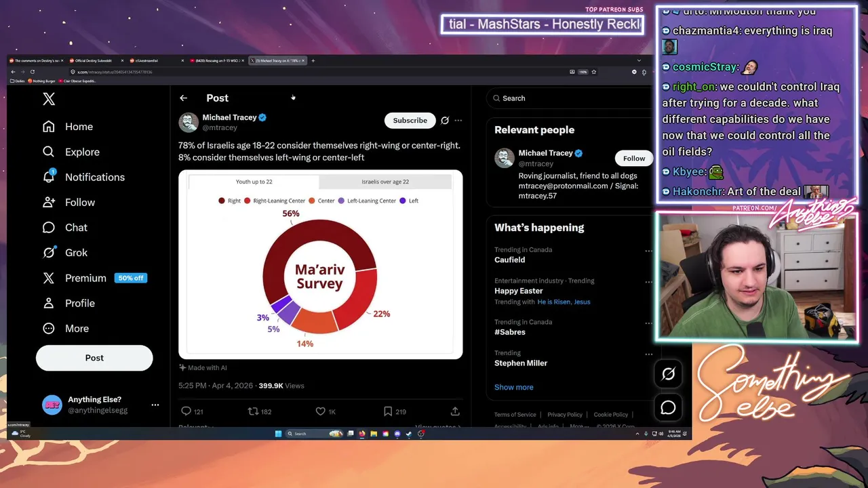868x488 pixels.
Task: Click the Subscribe button
Action: pyautogui.click(x=410, y=120)
